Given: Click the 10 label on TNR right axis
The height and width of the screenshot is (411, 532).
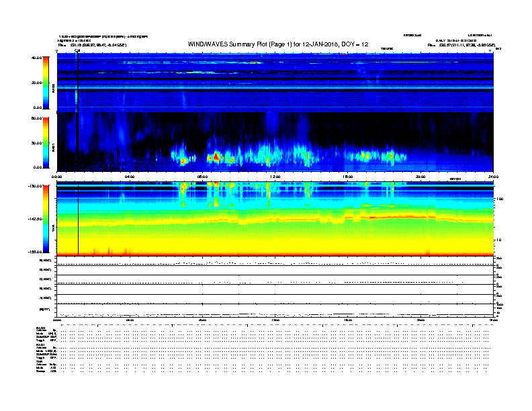Looking at the screenshot, I should 498,240.
